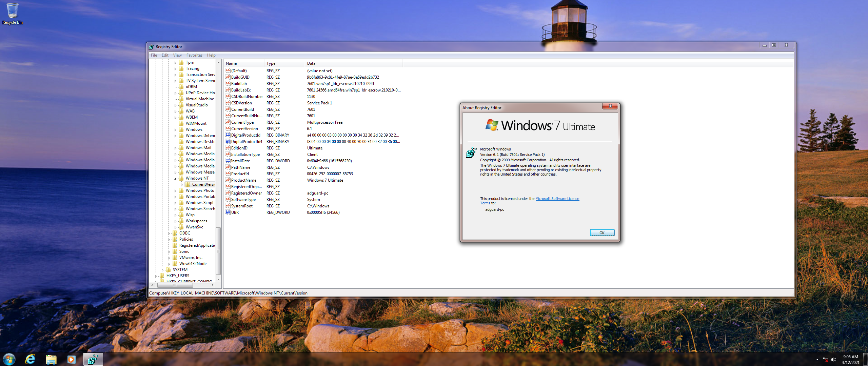The width and height of the screenshot is (868, 366).
Task: Select the EditionID value name
Action: tap(239, 148)
